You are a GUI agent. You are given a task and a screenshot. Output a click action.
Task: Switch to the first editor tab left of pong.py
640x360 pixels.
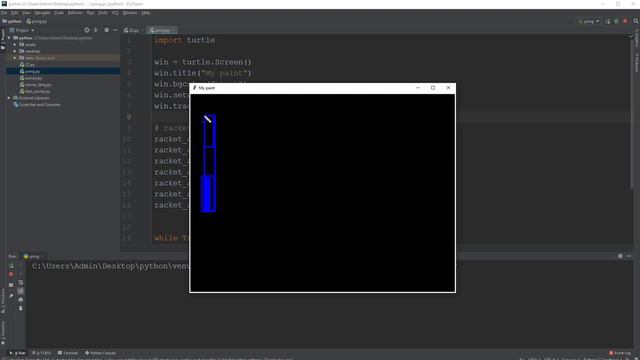coord(132,30)
